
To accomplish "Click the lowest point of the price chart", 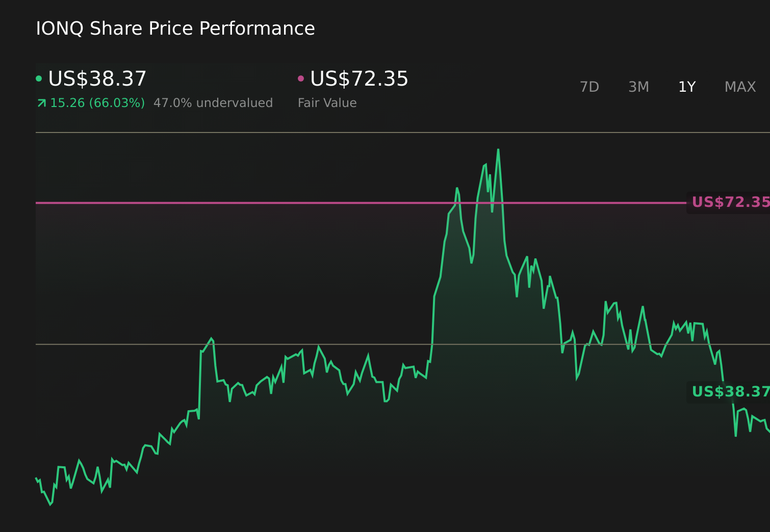I will tap(51, 506).
